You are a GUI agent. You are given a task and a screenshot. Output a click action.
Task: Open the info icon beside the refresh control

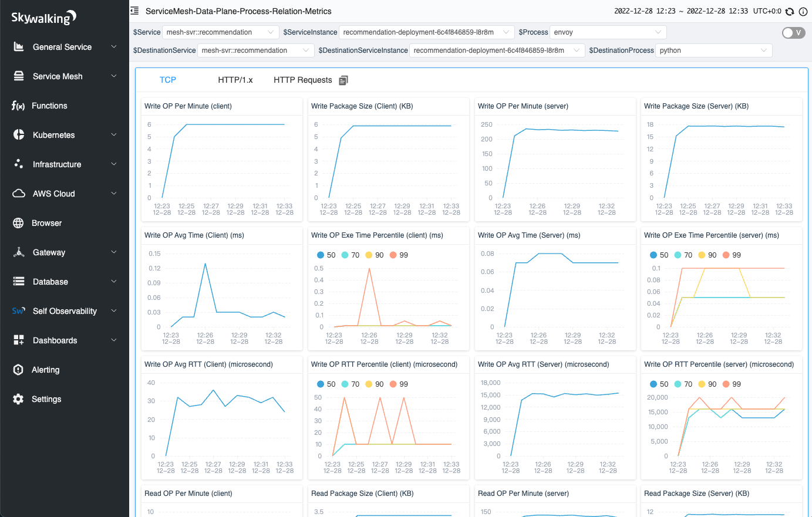coord(802,11)
